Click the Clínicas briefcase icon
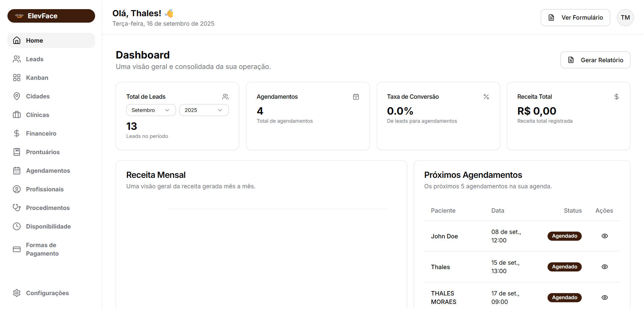 [17, 115]
